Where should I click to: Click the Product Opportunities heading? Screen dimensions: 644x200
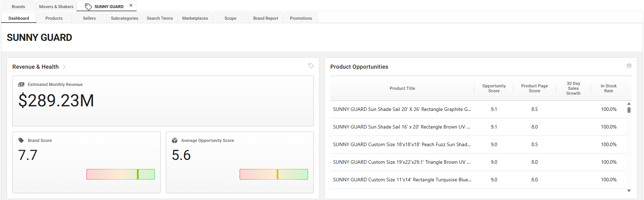click(359, 67)
